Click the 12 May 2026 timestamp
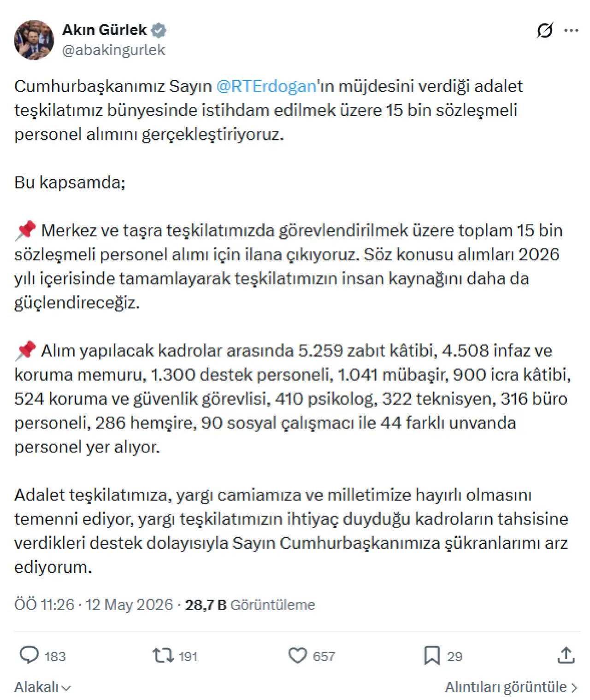590x700 pixels. click(x=129, y=604)
